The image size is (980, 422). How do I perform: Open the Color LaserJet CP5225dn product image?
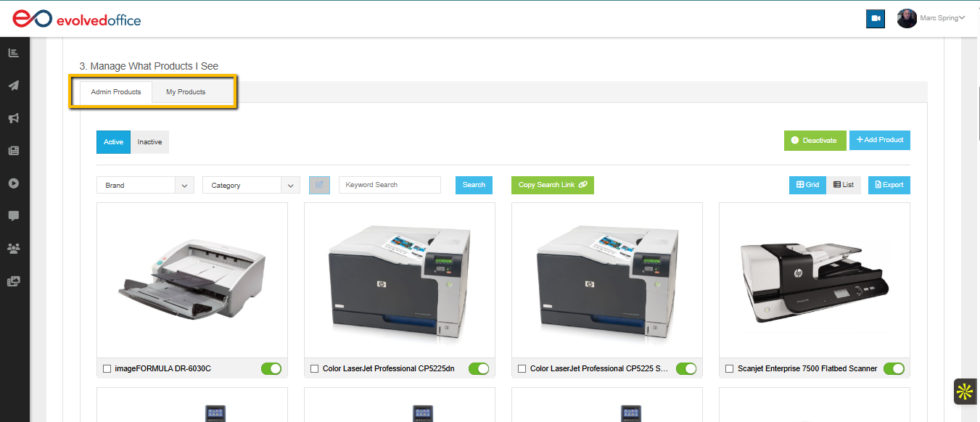pos(400,281)
